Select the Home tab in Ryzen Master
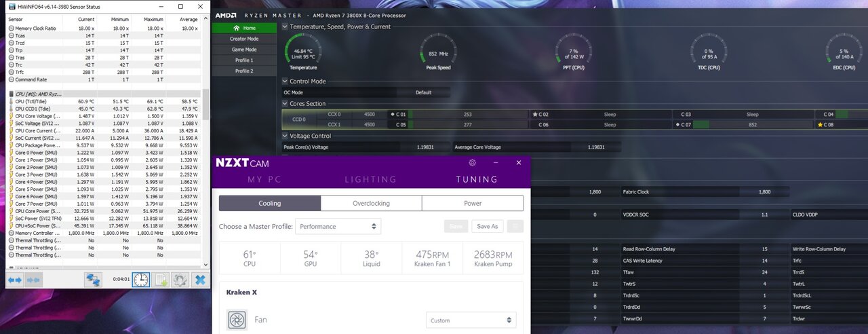The width and height of the screenshot is (868, 334). [244, 28]
